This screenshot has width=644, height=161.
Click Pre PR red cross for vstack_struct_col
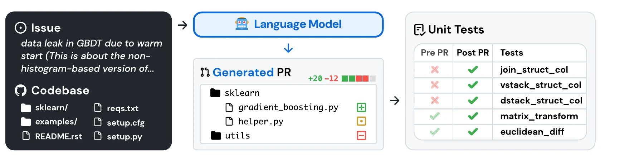coord(435,85)
